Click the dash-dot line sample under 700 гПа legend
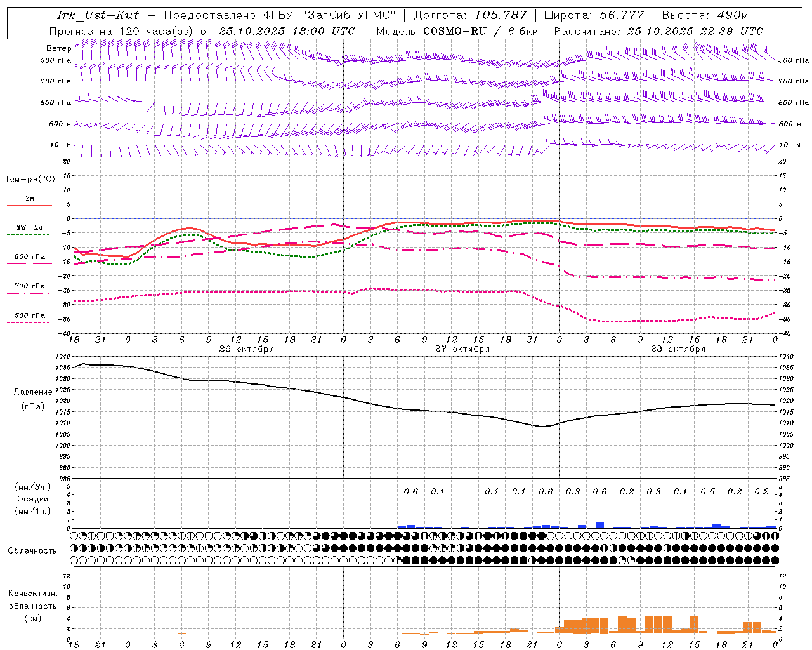The width and height of the screenshot is (812, 650). [28, 293]
